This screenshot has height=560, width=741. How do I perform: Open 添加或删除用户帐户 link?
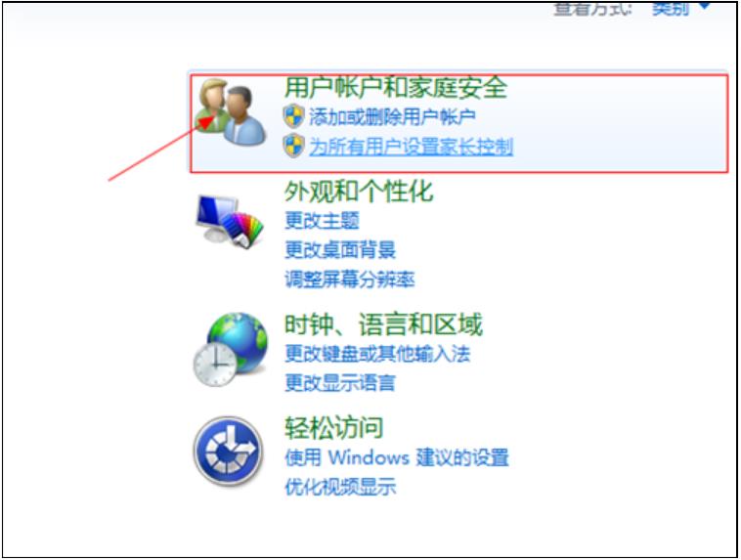click(392, 116)
